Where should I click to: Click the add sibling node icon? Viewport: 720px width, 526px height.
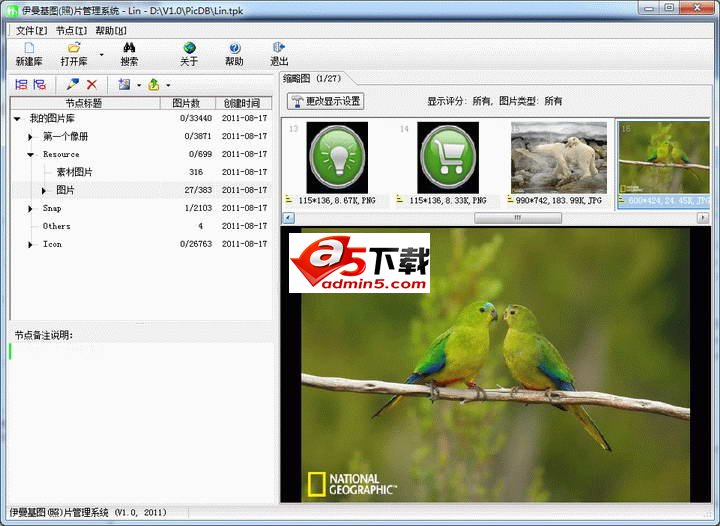[21, 84]
